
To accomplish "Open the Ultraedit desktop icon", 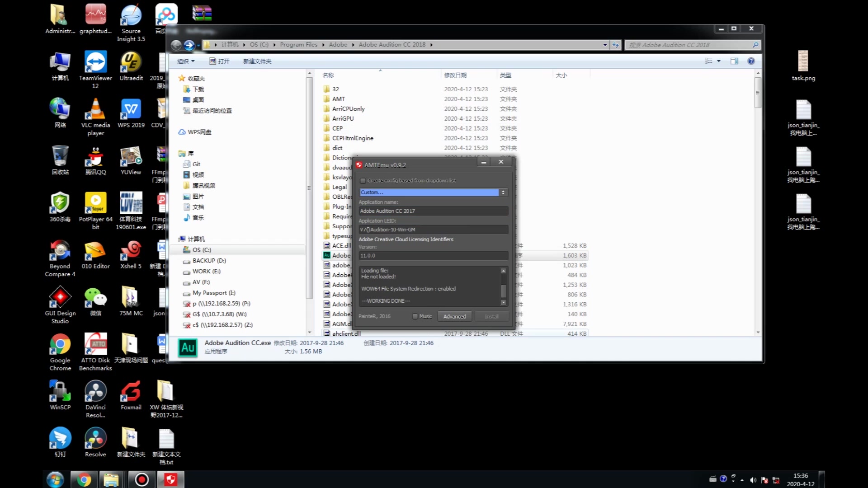I will (x=131, y=66).
